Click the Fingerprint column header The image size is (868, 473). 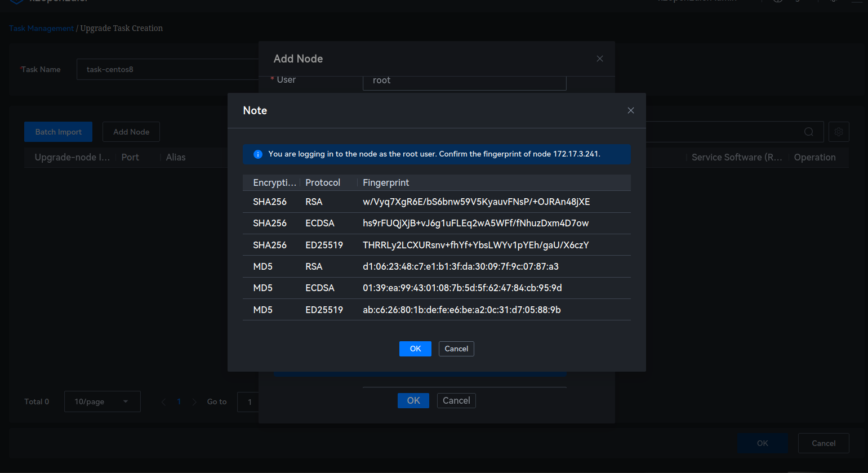click(386, 182)
